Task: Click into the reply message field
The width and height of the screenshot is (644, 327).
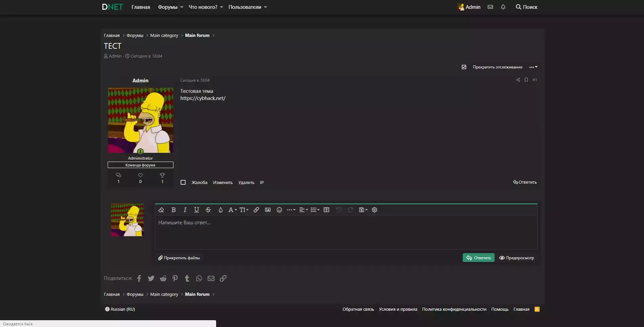Action: pyautogui.click(x=346, y=232)
